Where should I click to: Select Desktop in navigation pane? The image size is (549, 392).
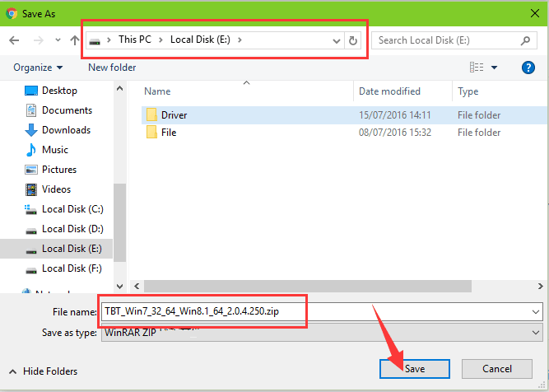[x=59, y=91]
